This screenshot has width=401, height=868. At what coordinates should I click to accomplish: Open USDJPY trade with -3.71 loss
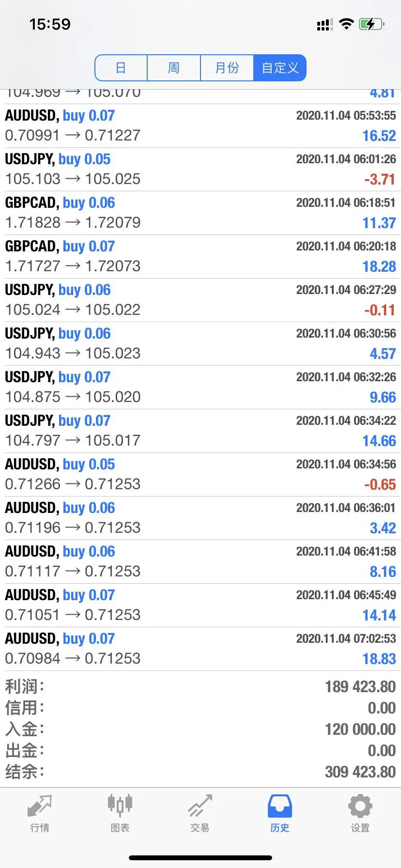click(200, 170)
